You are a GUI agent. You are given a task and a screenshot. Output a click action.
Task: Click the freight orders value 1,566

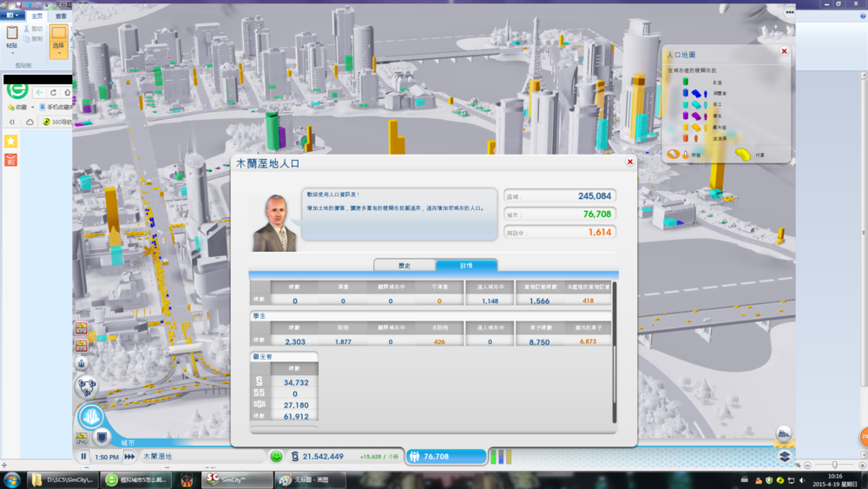539,301
